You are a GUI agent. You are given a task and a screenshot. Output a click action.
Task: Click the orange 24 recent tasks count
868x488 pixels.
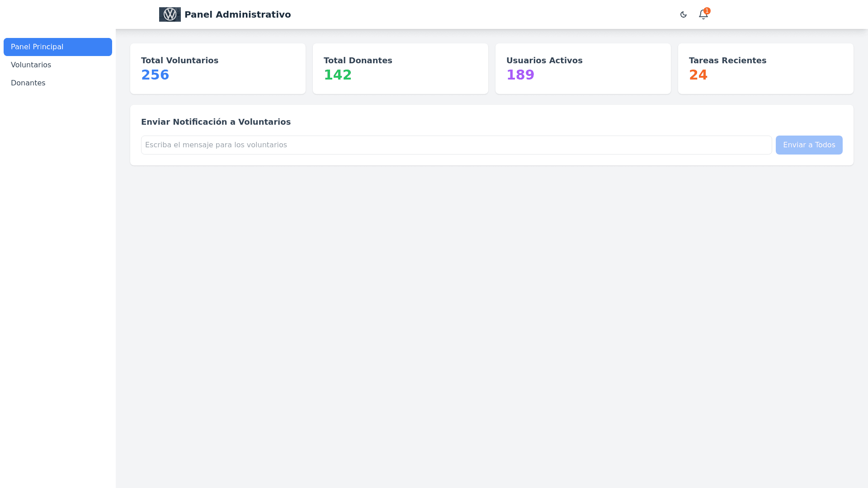tap(698, 75)
